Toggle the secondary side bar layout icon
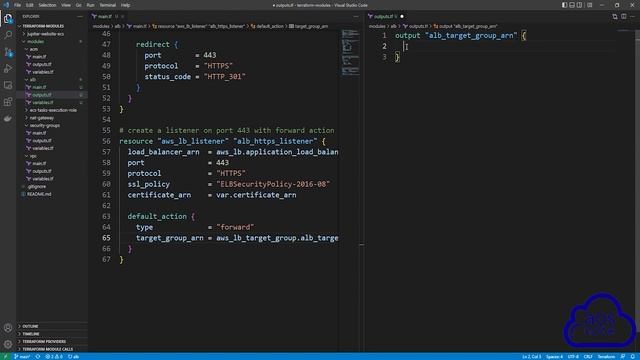Image resolution: width=640 pixels, height=360 pixels. 580,5
